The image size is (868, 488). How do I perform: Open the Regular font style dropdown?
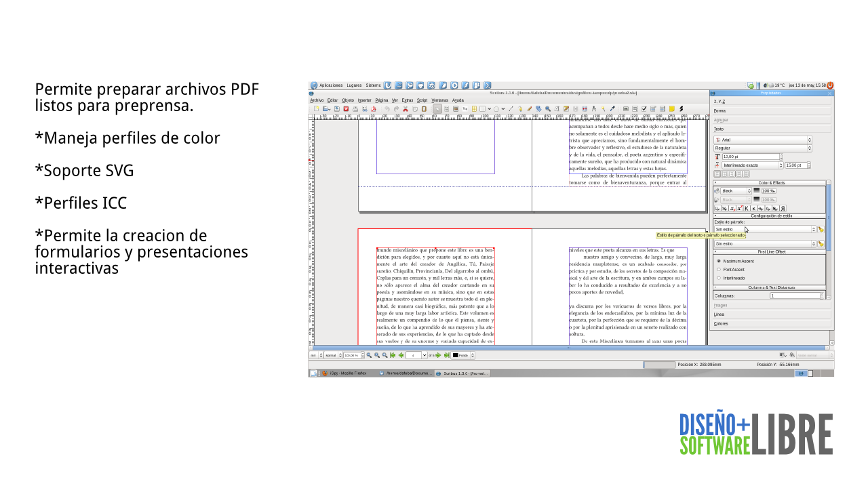coord(763,148)
